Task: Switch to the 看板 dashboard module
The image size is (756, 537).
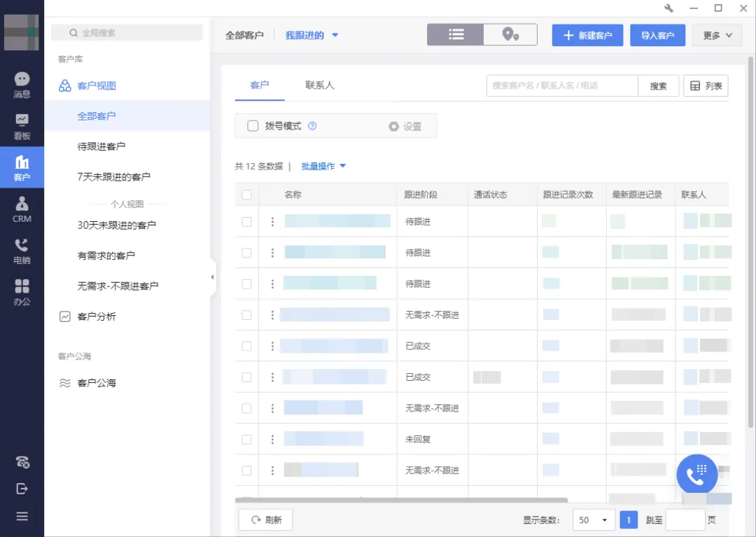Action: coord(22,126)
